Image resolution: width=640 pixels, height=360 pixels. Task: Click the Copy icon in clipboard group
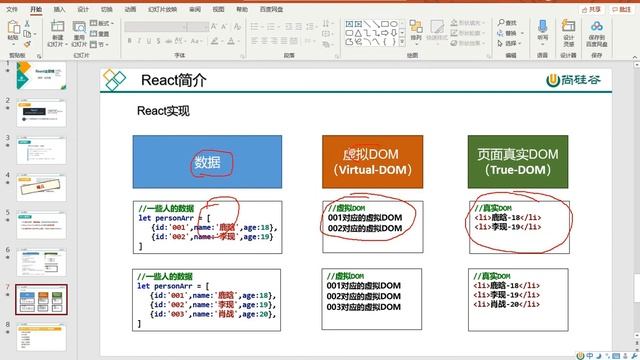(x=27, y=34)
